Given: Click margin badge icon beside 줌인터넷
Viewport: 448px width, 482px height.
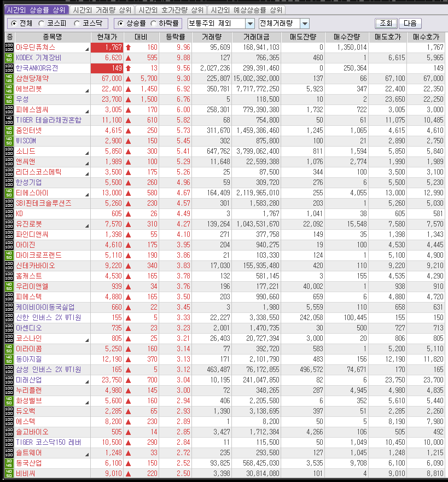Looking at the screenshot, I should (9, 131).
